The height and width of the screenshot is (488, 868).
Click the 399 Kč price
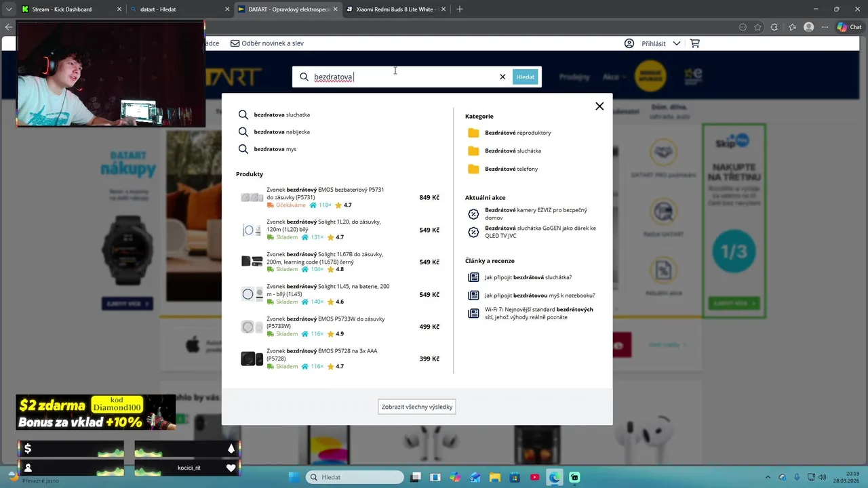tap(429, 359)
